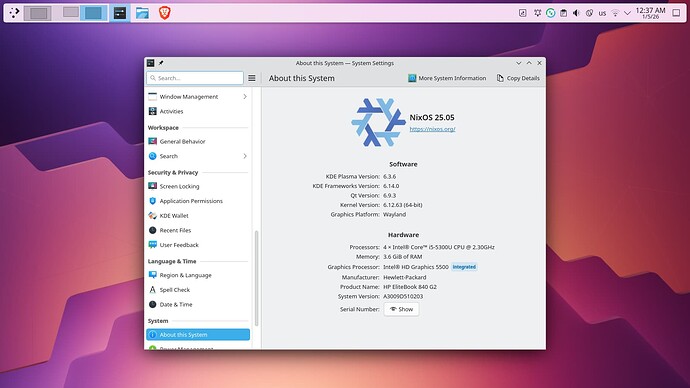Switch to the second virtual desktop in the pager
The height and width of the screenshot is (388, 690).
click(71, 13)
